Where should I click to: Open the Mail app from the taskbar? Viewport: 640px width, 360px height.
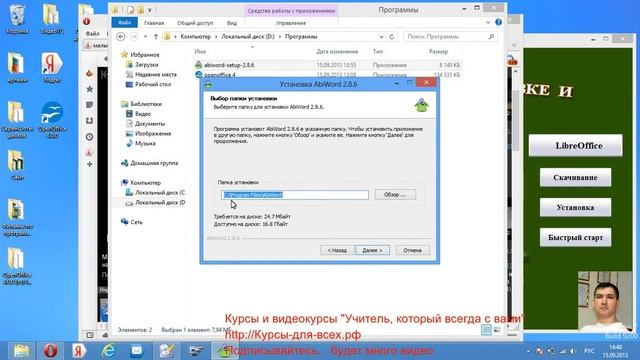[137, 351]
